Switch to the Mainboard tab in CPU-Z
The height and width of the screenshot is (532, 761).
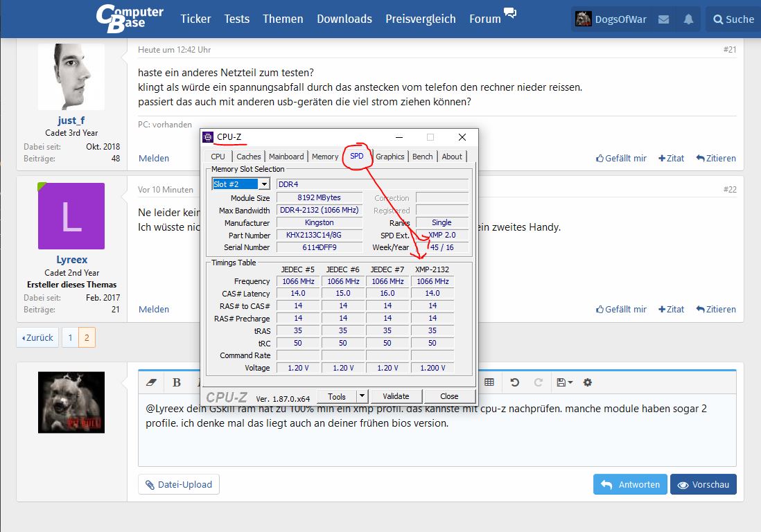coord(286,157)
